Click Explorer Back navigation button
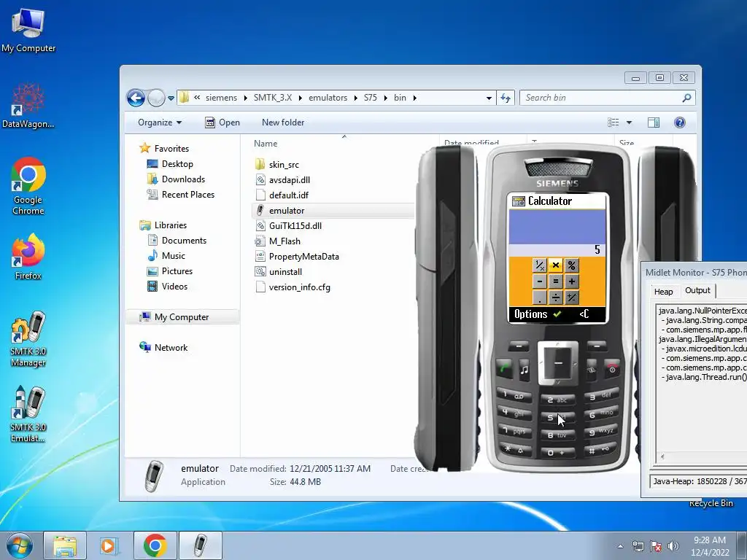Viewport: 747px width, 560px height. [136, 98]
